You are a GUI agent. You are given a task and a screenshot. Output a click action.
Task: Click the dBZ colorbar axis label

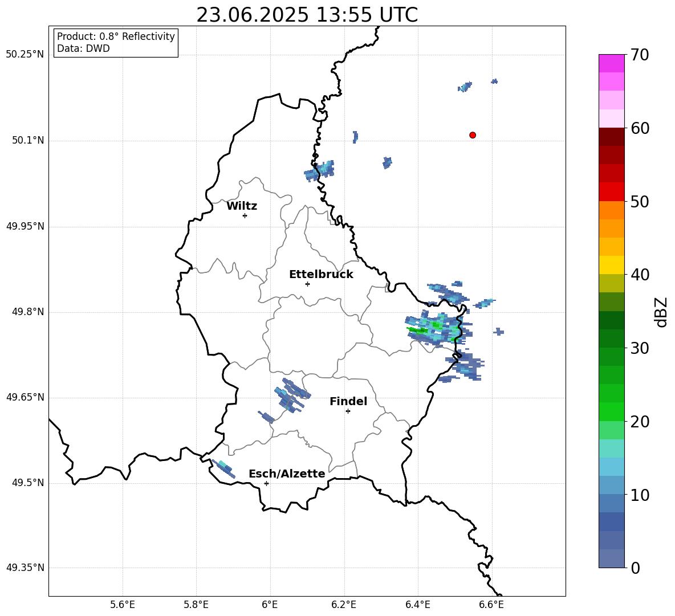661,312
